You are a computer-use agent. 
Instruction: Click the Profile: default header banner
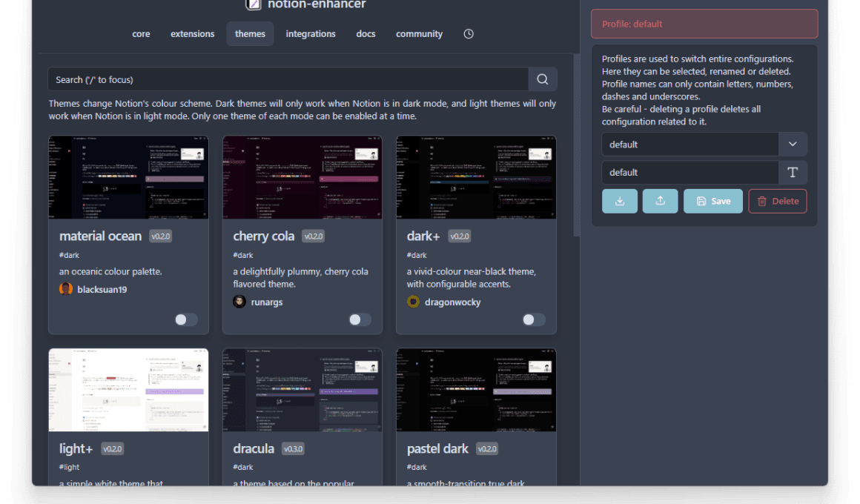point(704,24)
